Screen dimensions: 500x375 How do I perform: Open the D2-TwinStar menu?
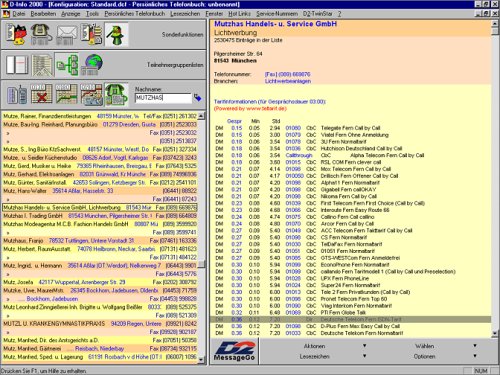click(x=318, y=14)
